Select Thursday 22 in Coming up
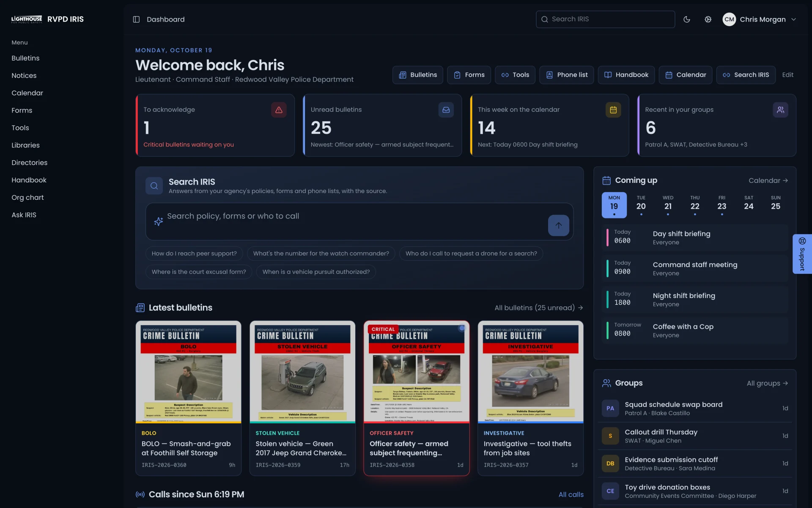 tap(695, 205)
